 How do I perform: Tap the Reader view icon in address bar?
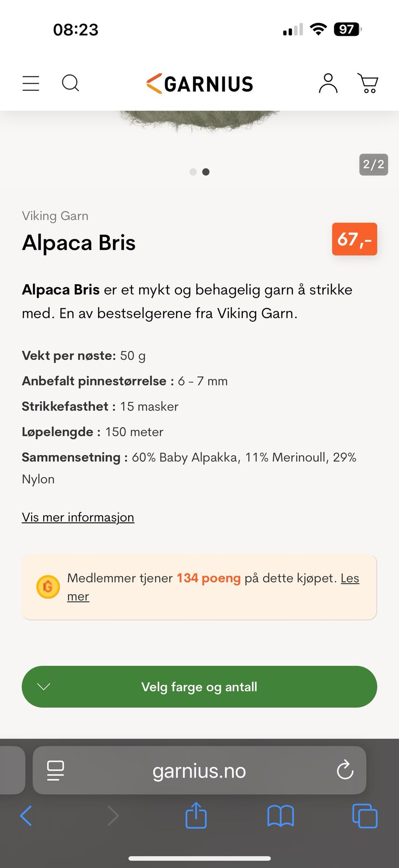[56, 770]
